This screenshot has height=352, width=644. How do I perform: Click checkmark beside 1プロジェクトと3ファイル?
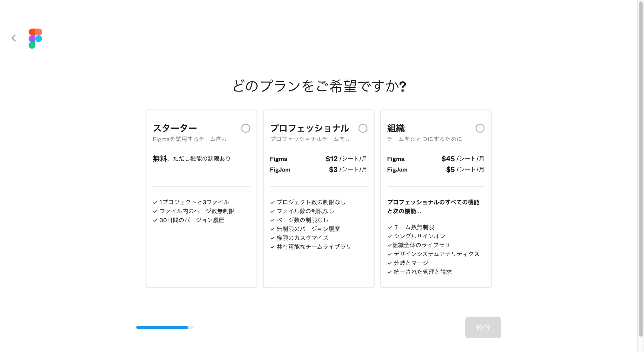tap(155, 203)
